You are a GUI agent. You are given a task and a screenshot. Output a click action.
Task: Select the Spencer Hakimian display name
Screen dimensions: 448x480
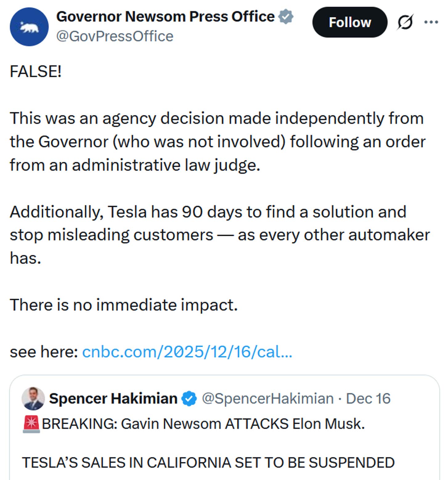pos(113,398)
